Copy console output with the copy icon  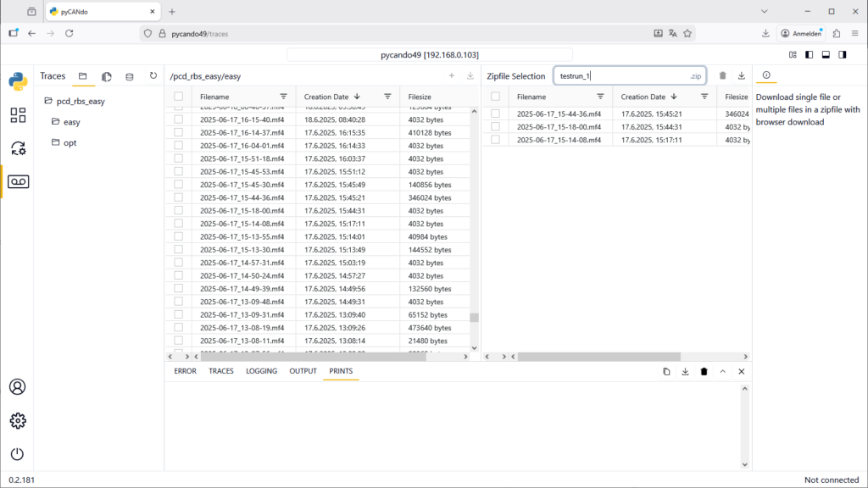tap(666, 371)
